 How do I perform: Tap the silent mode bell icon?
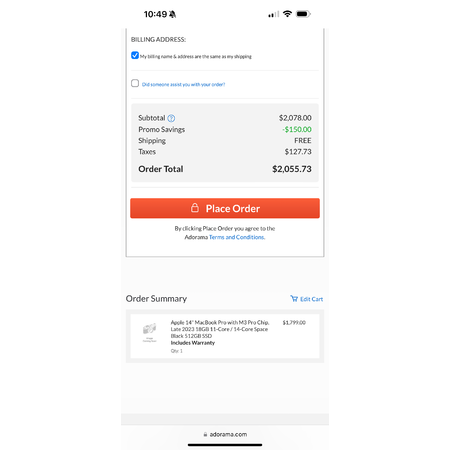click(172, 14)
